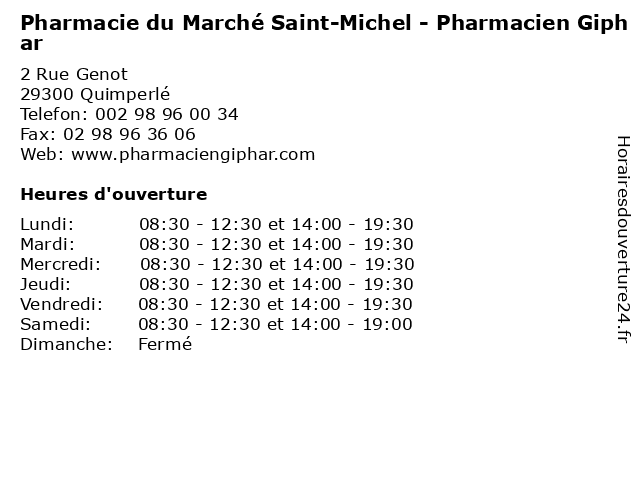Click the opening hours listed for Mercredi
Viewport: 640px width, 480px height.
click(276, 264)
